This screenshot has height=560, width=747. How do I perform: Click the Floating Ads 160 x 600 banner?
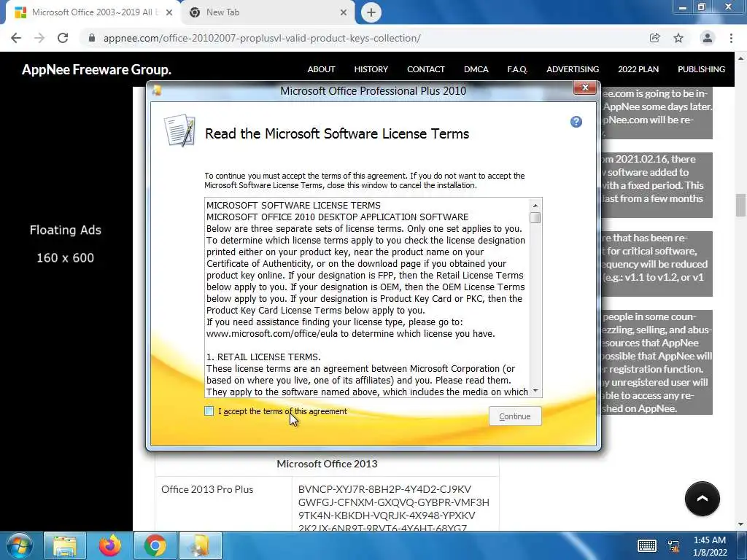65,244
